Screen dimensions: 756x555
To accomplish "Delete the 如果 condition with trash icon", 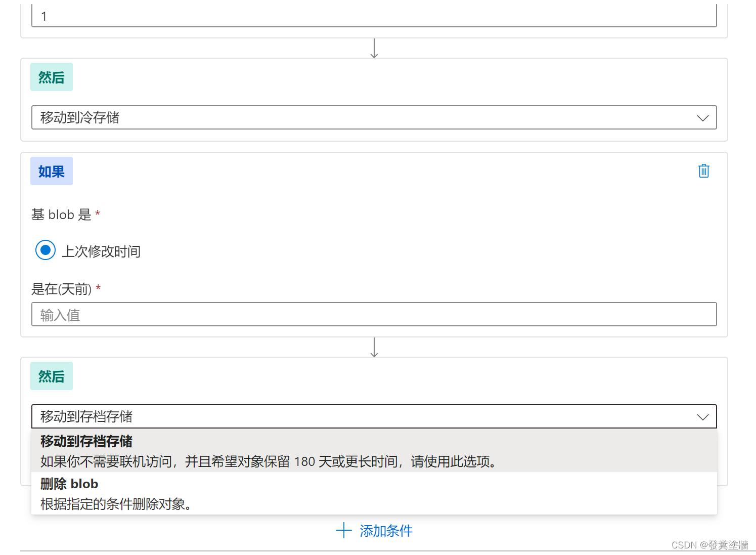I will tap(703, 171).
